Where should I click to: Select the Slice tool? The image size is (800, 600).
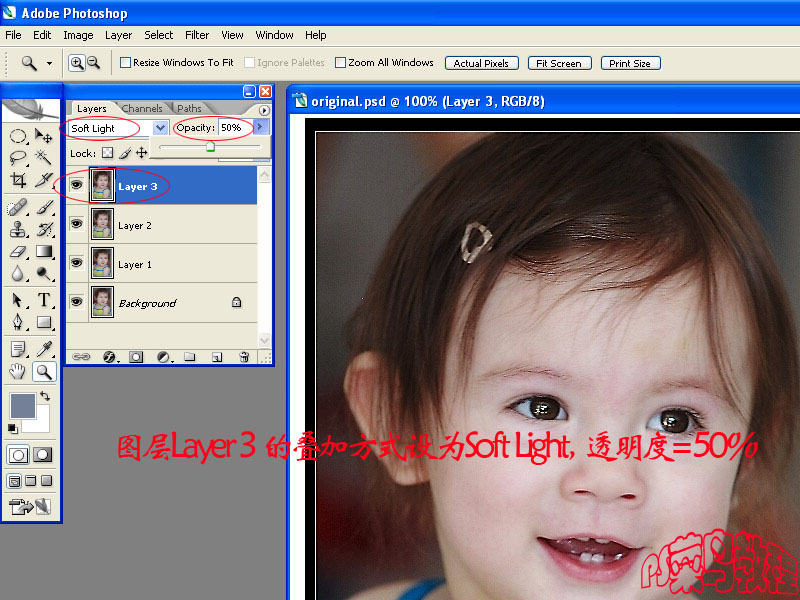tap(43, 180)
